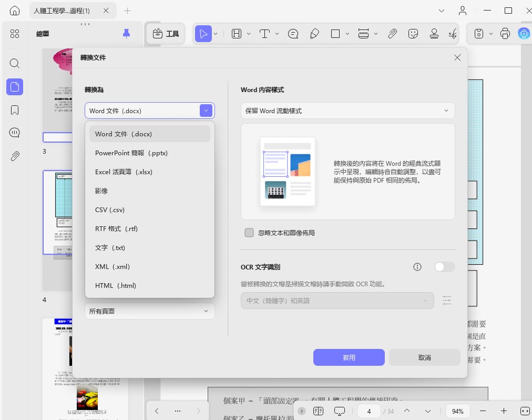532x420 pixels.
Task: Zoom out with the minus button
Action: (x=483, y=411)
